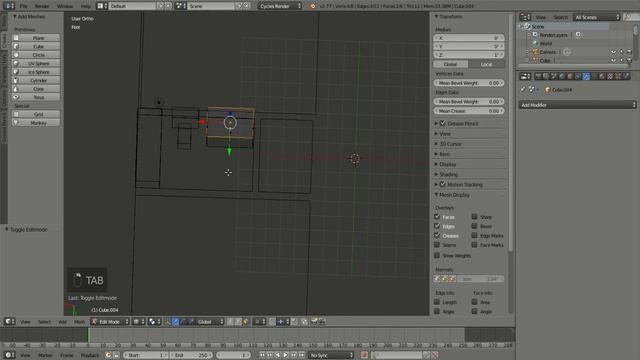Open the Particles properties tab icon
The width and height of the screenshot is (640, 360).
618,76
